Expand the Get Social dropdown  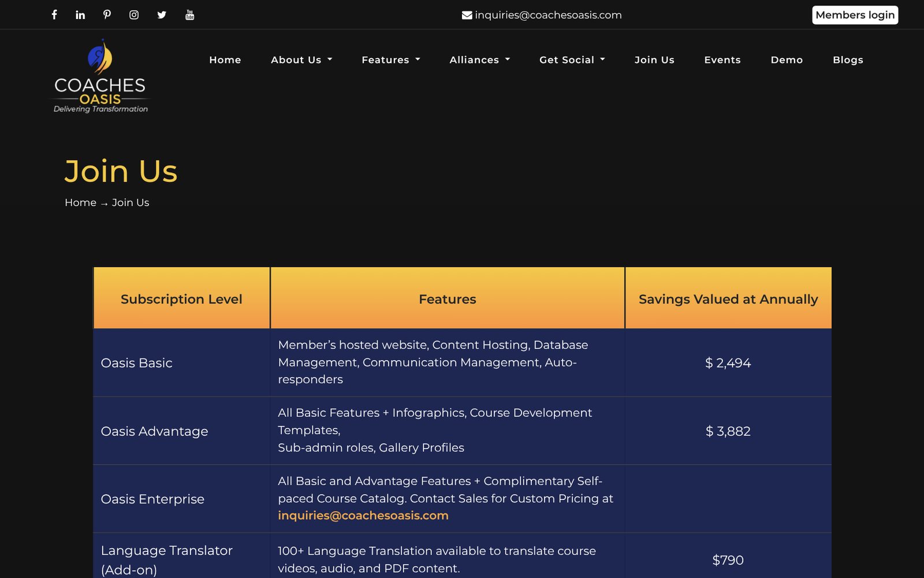coord(572,60)
